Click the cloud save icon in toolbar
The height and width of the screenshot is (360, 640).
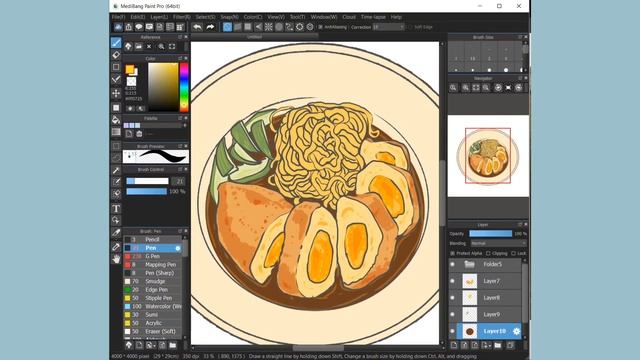click(118, 27)
